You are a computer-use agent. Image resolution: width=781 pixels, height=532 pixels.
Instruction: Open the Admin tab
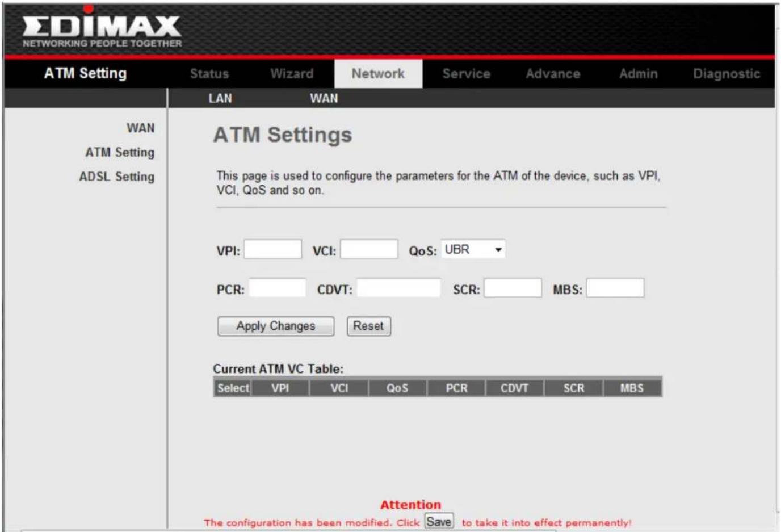tap(639, 74)
